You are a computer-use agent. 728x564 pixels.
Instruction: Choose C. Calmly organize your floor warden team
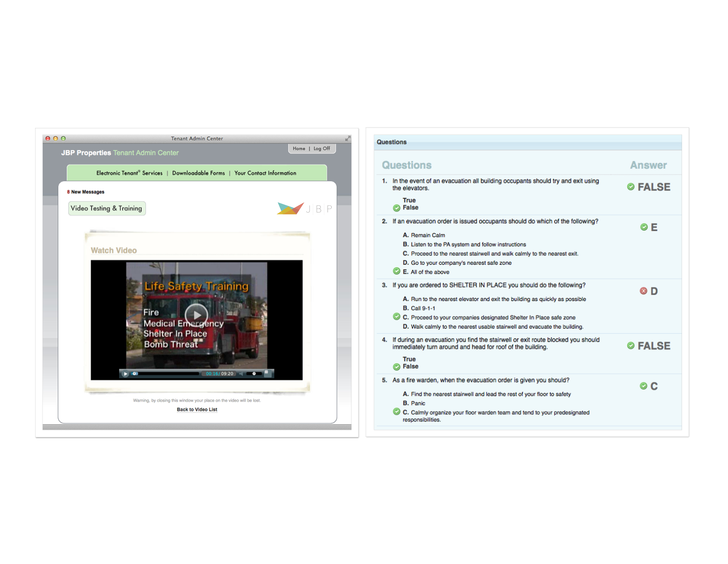(496, 416)
